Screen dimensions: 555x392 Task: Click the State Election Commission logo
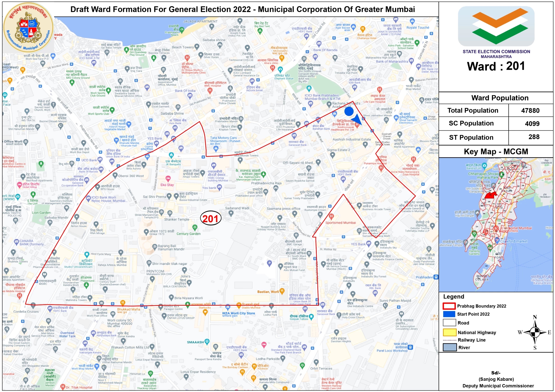coord(496,26)
